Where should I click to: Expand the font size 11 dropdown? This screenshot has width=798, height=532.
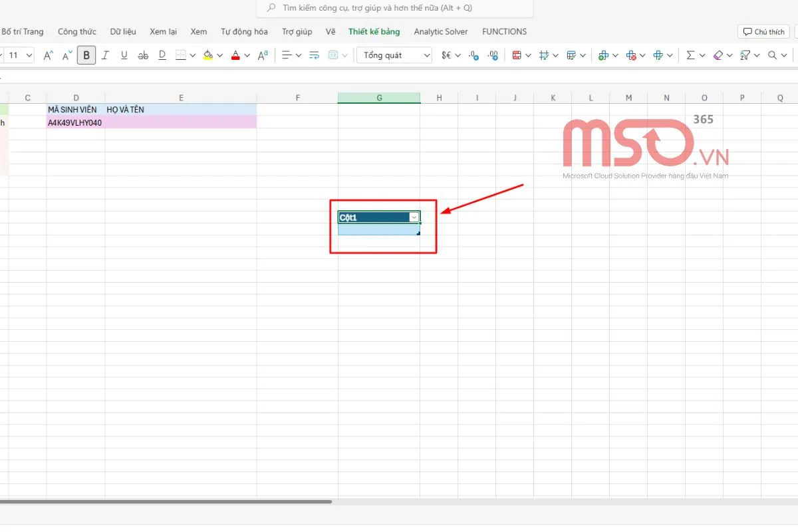click(x=29, y=55)
